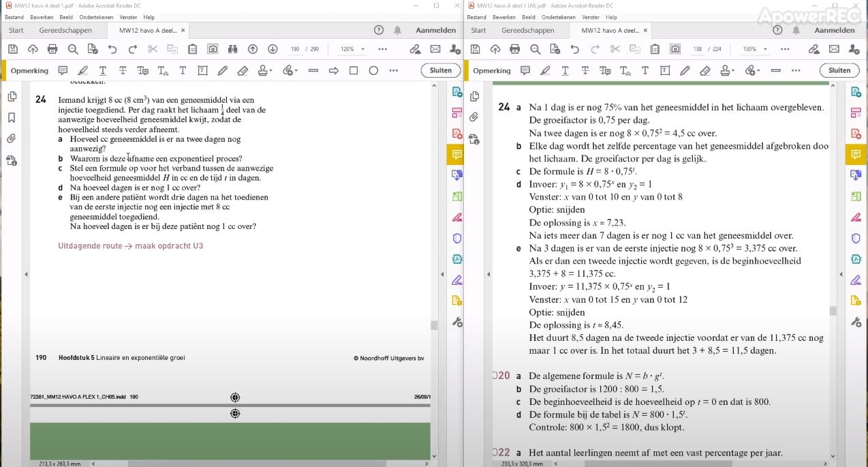Open attachments paperclip panel in left window
868x467 pixels.
pyautogui.click(x=12, y=138)
